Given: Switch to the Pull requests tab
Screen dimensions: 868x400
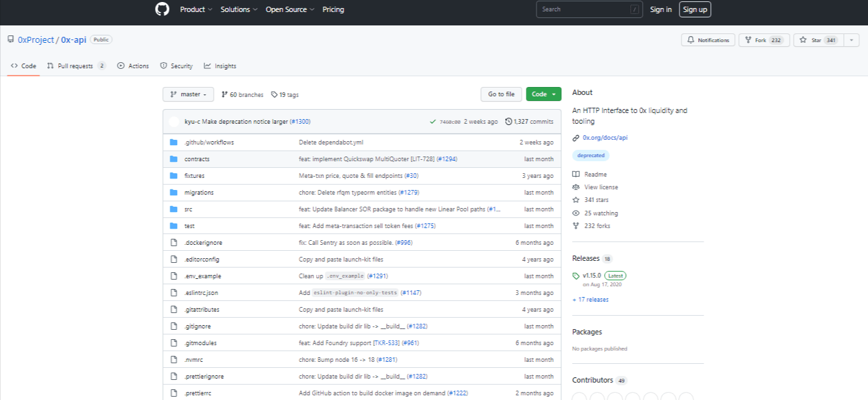Looking at the screenshot, I should click(x=77, y=66).
